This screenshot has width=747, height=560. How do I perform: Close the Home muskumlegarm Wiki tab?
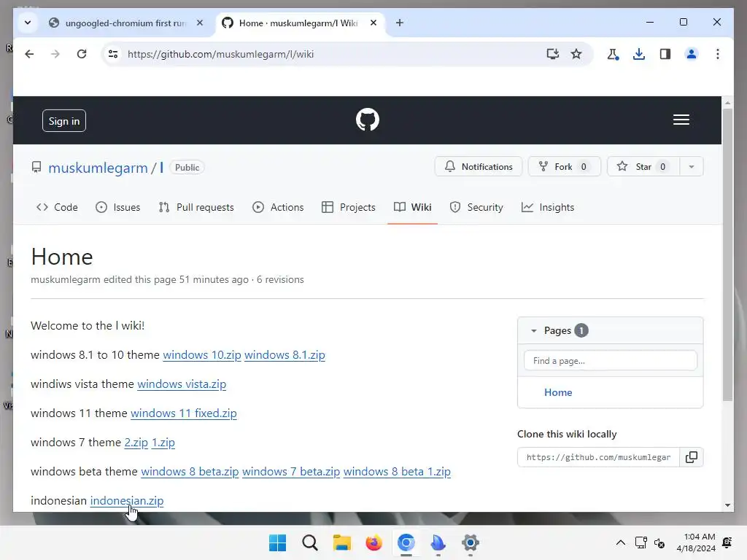coord(373,23)
